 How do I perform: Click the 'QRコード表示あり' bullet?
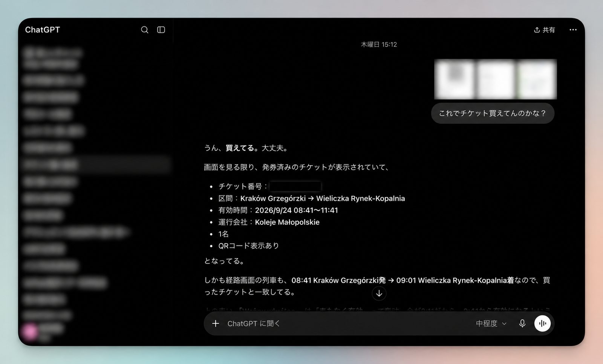click(248, 246)
